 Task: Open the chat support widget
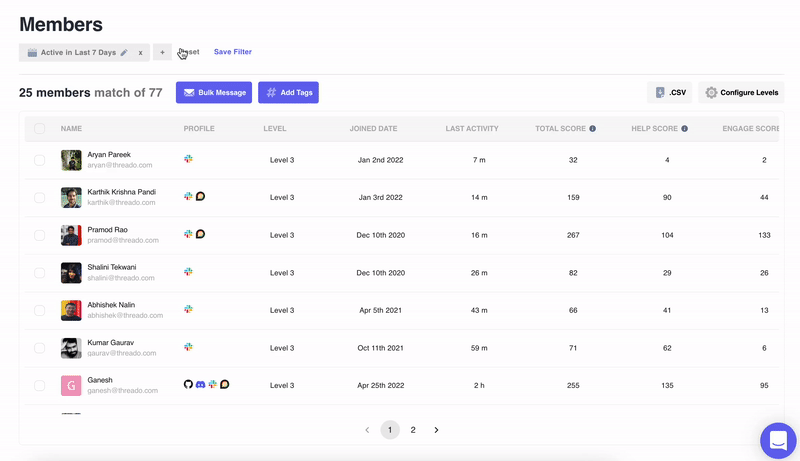(778, 441)
